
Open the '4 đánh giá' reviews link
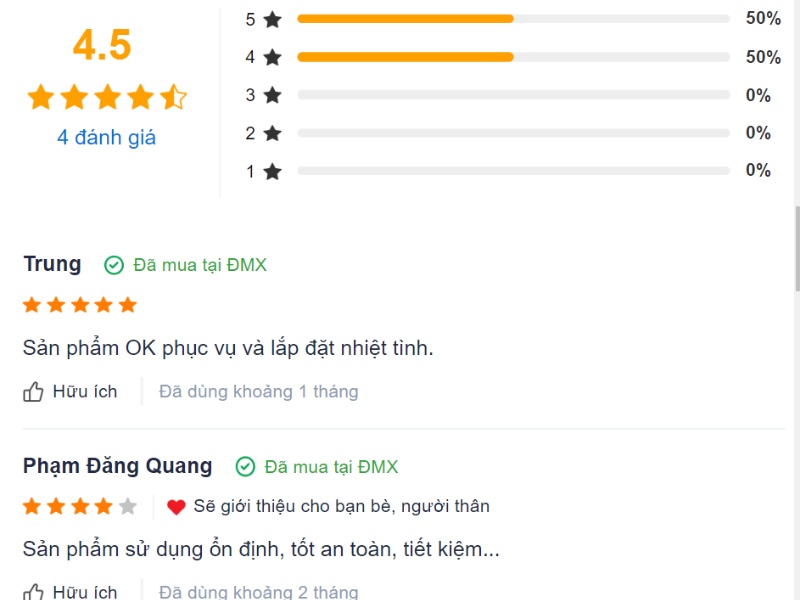pos(106,137)
